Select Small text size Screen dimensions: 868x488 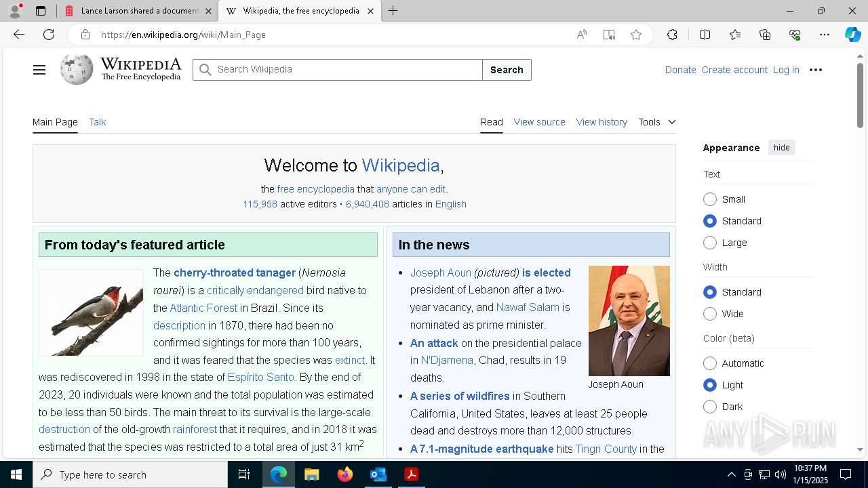[710, 199]
